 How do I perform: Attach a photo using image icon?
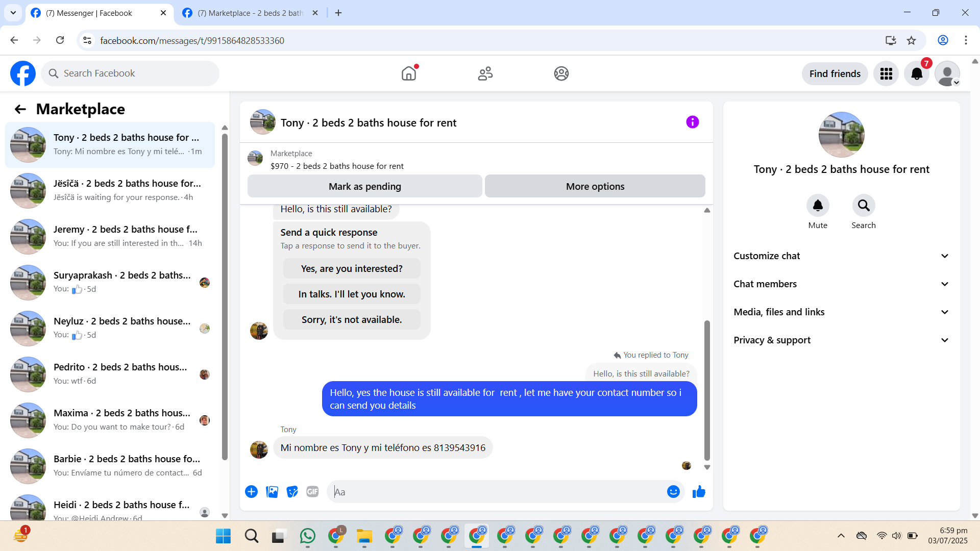pos(272,491)
